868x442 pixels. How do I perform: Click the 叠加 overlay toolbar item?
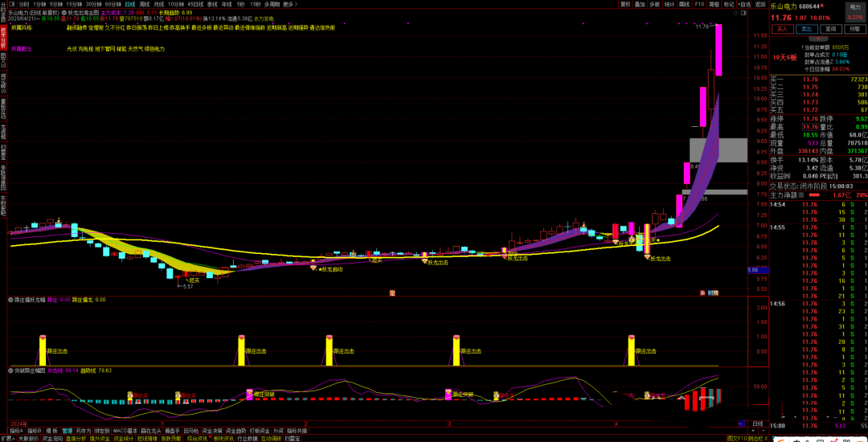(641, 4)
